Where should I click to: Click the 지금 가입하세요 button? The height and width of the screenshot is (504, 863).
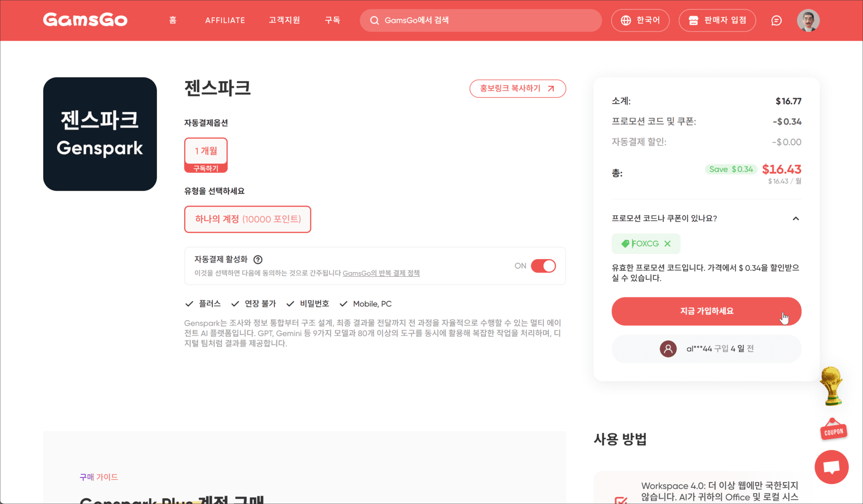point(706,311)
